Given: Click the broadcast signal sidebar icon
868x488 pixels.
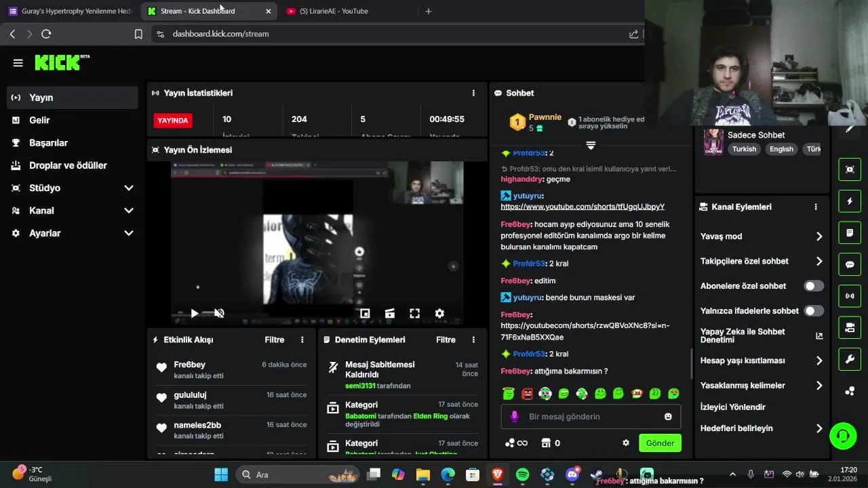Looking at the screenshot, I should (x=850, y=296).
